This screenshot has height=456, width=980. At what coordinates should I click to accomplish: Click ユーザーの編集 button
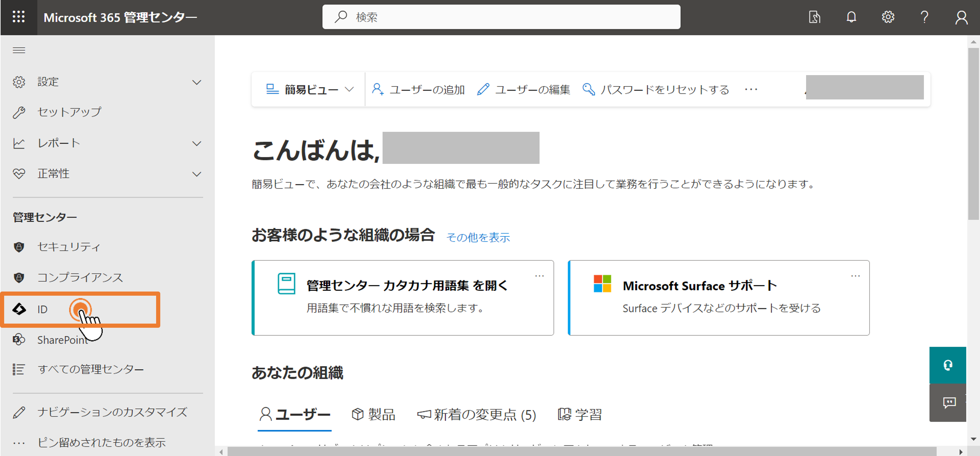coord(524,89)
